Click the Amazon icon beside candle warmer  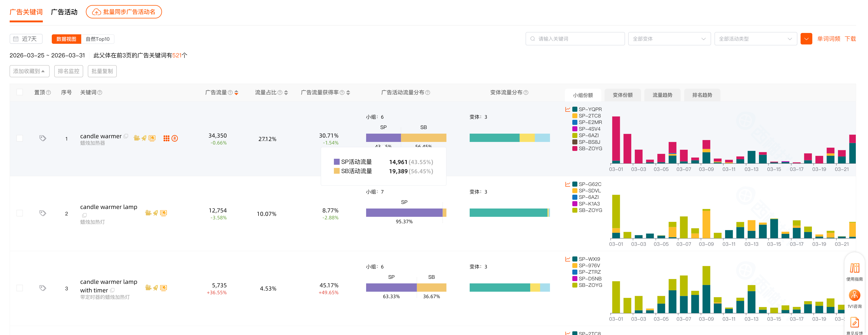click(174, 138)
